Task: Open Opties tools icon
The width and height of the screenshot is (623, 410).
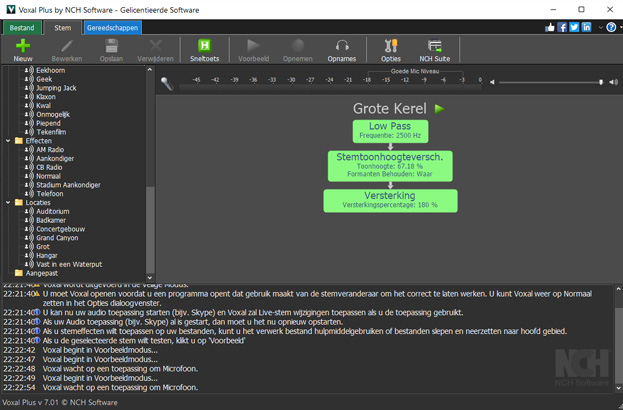Action: click(x=391, y=46)
